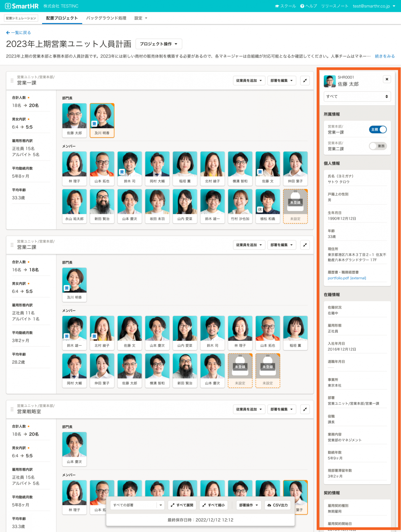This screenshot has width=401, height=532.
Task: Click 佐藤 太郎's avatar in the detail panel
Action: tap(330, 81)
